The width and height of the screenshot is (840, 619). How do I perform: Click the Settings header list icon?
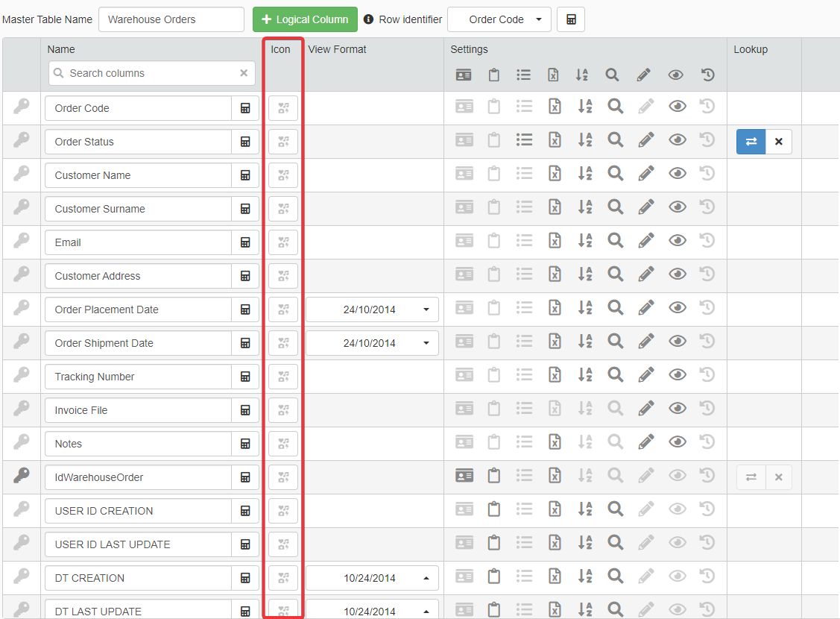(524, 75)
